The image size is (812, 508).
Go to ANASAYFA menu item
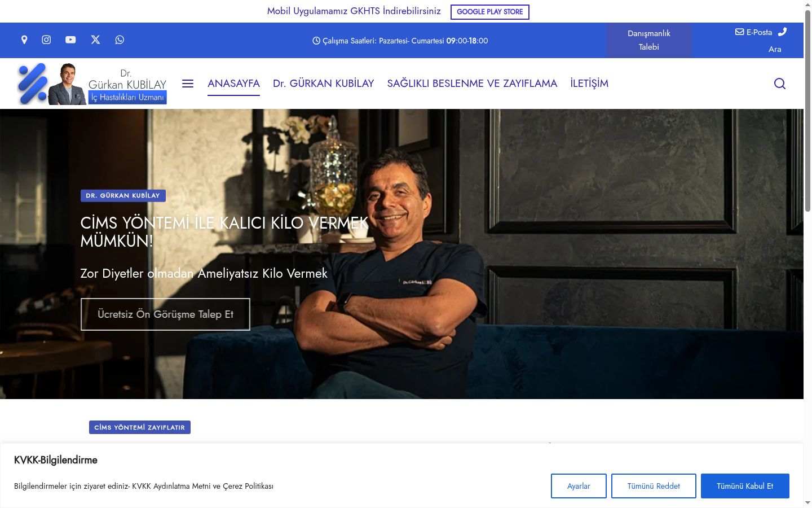[x=233, y=84]
